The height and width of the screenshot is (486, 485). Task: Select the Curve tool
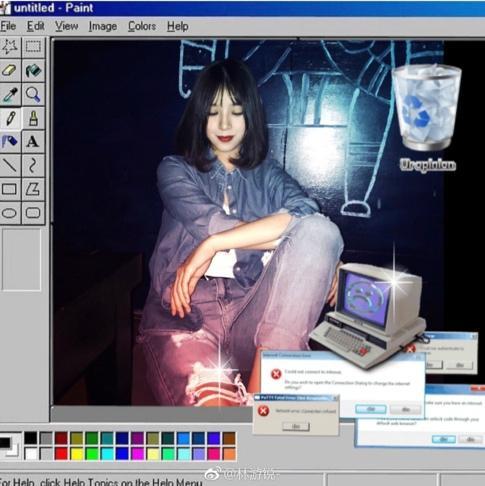(33, 165)
